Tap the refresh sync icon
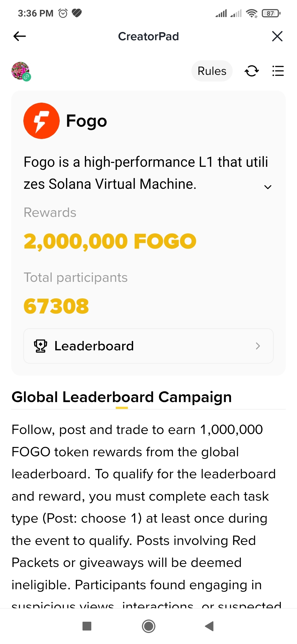This screenshot has width=297, height=644. 252,71
